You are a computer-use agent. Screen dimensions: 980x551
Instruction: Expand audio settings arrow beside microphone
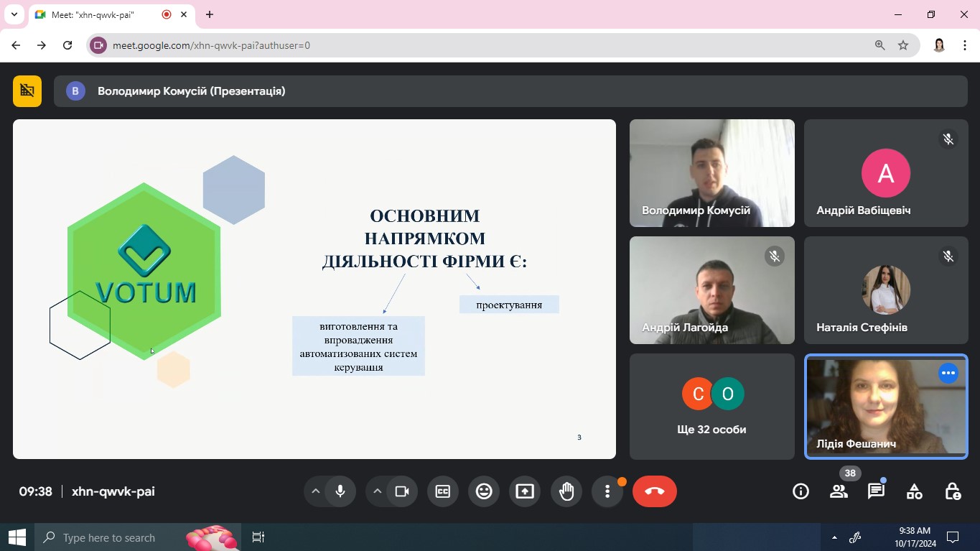pos(315,491)
